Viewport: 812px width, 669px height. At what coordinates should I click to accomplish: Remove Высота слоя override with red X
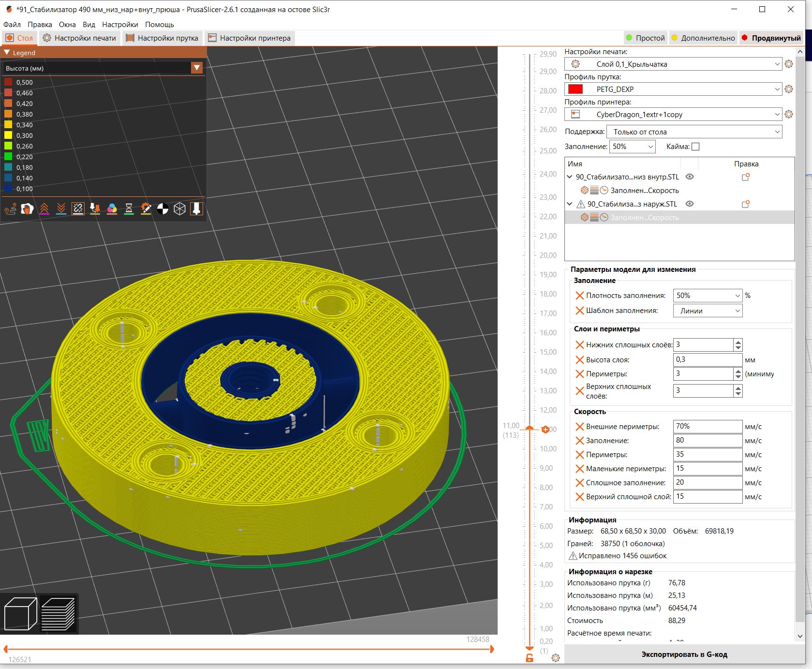579,360
